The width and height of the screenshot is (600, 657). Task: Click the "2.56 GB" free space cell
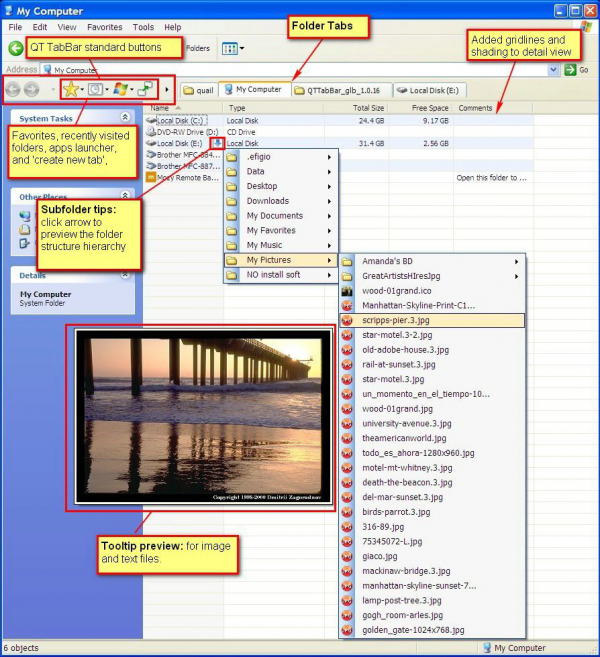click(x=436, y=143)
